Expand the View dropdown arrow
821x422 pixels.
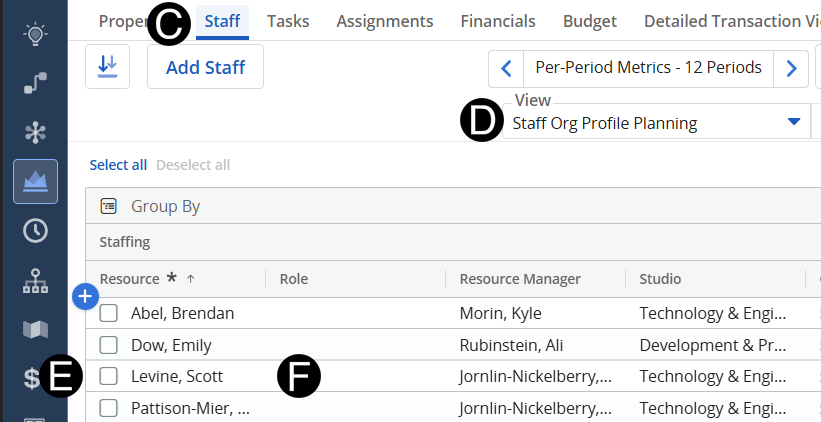[x=794, y=122]
